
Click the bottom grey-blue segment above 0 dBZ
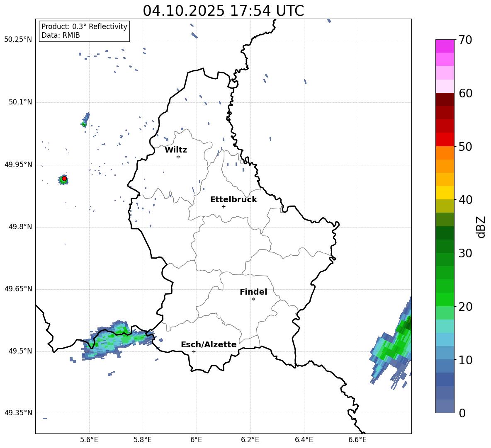click(x=445, y=406)
